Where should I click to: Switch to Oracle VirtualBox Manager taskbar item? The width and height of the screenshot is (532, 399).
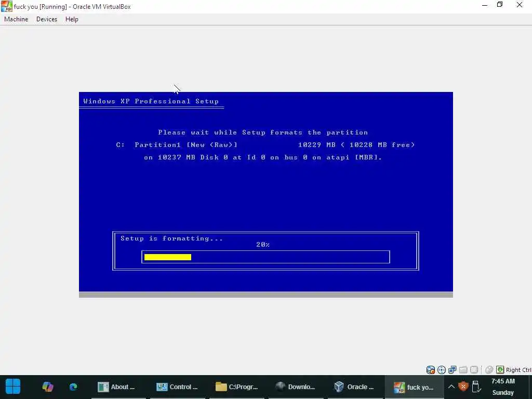coord(354,387)
